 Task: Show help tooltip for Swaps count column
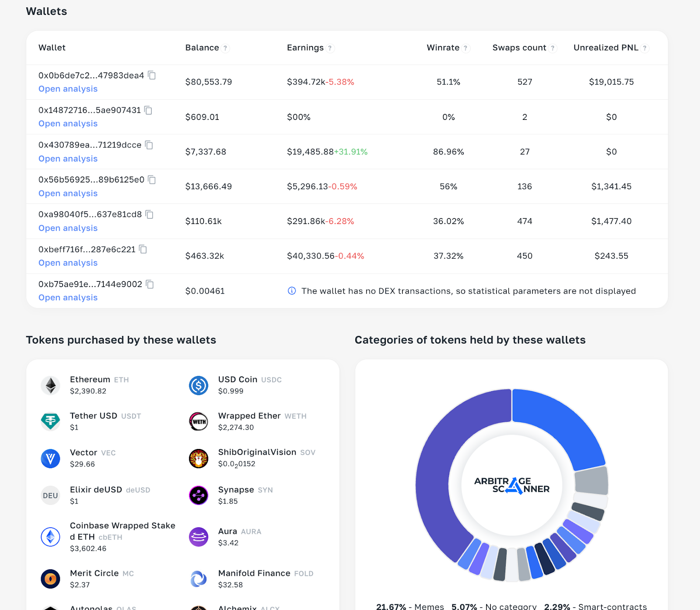[553, 48]
